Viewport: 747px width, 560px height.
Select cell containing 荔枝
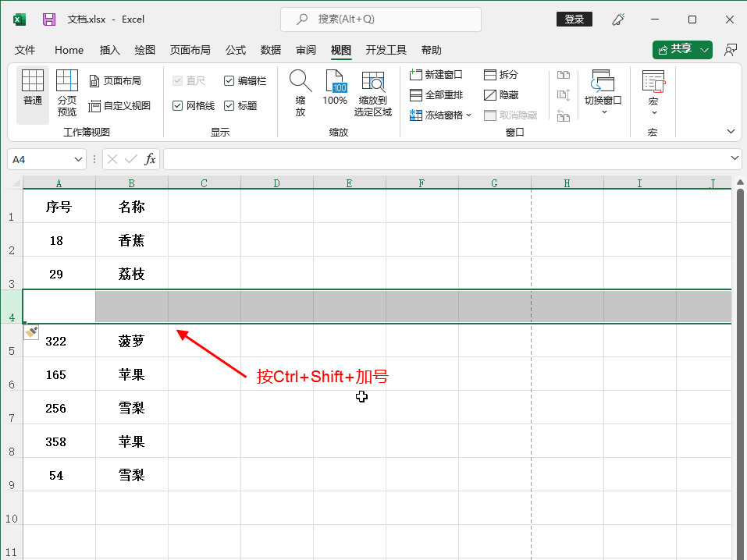tap(131, 273)
